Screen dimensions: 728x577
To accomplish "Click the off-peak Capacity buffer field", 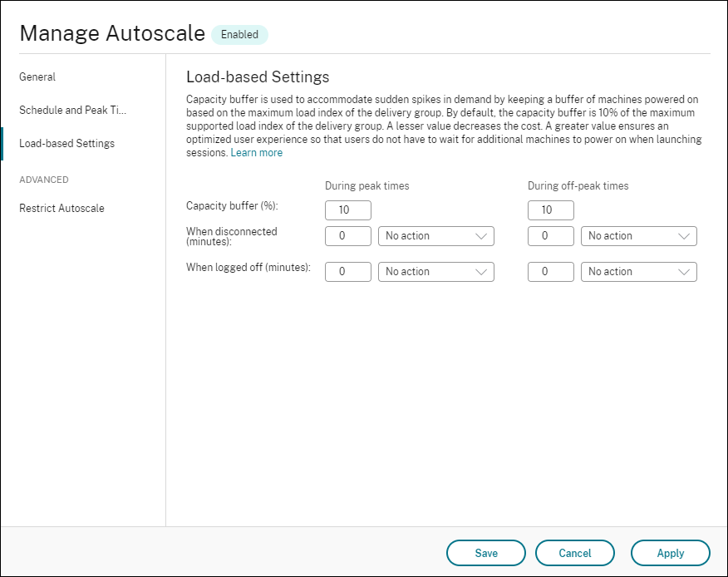I will coord(550,210).
